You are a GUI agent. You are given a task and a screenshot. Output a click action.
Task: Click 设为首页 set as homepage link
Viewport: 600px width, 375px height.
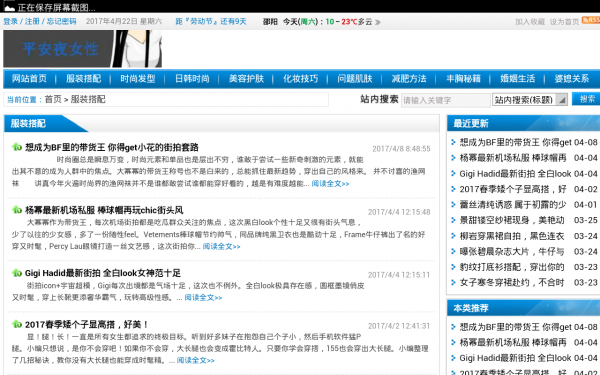564,22
